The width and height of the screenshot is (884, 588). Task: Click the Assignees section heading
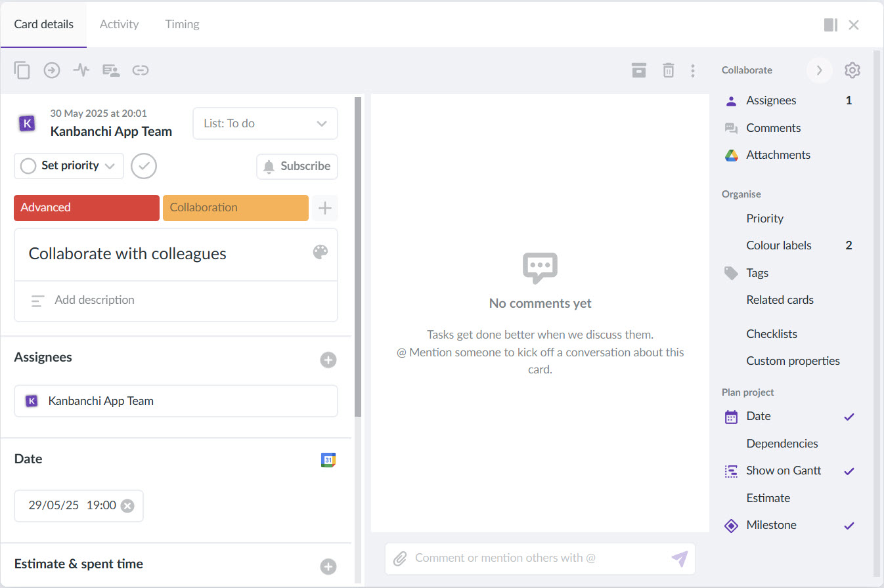(x=43, y=357)
